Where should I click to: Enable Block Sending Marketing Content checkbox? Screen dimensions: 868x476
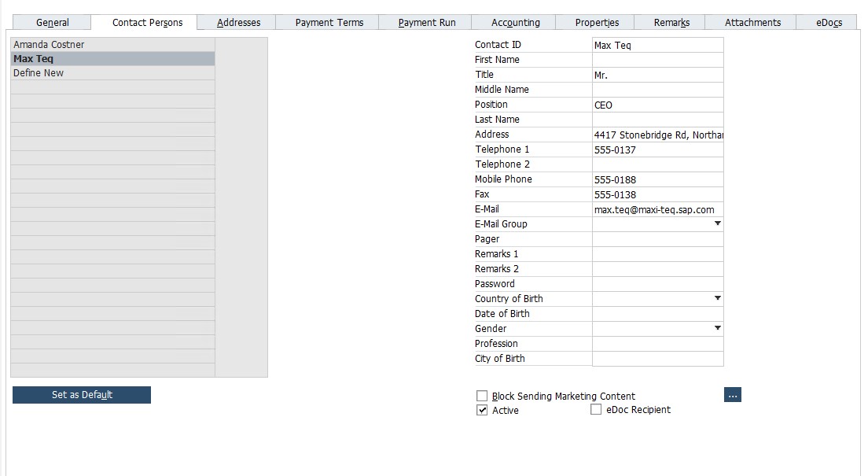(482, 396)
